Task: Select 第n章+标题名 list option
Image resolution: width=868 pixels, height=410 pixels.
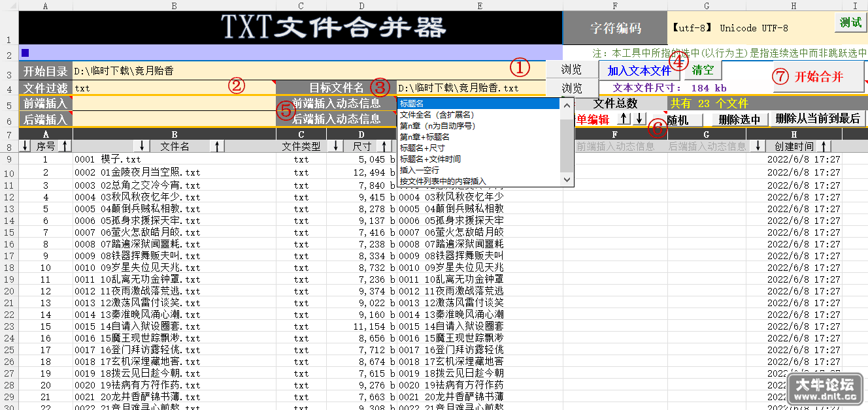Action: (x=478, y=136)
